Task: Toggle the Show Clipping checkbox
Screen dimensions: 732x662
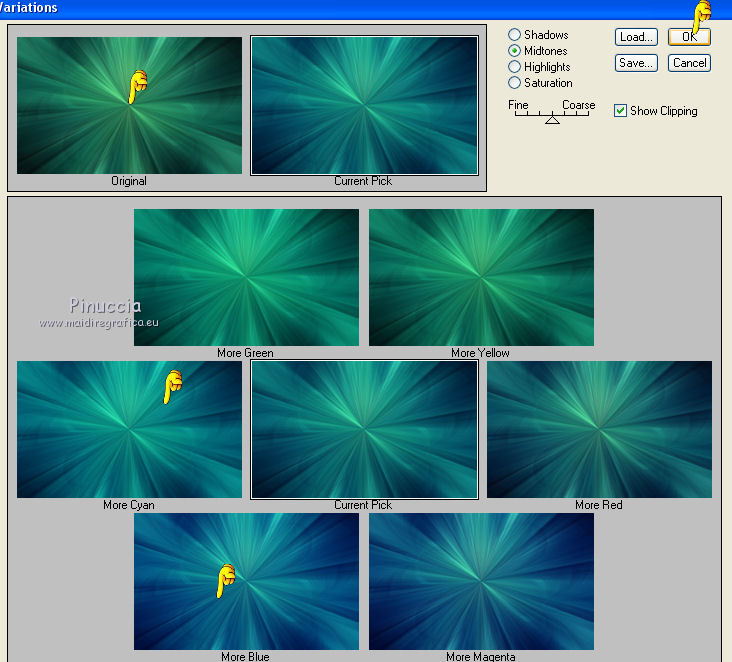Action: coord(620,111)
